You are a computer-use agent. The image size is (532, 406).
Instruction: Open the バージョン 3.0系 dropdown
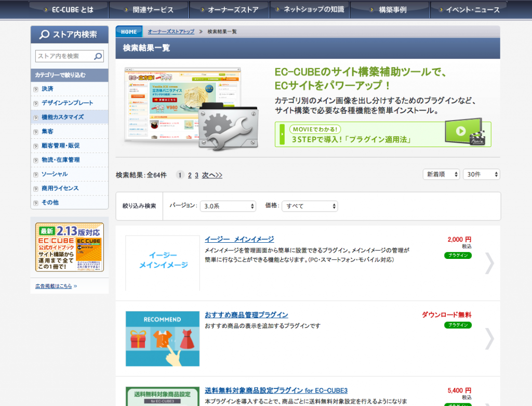228,206
